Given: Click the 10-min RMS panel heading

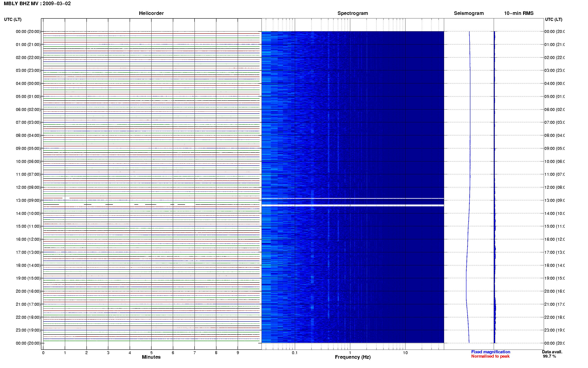Looking at the screenshot, I should tap(519, 13).
